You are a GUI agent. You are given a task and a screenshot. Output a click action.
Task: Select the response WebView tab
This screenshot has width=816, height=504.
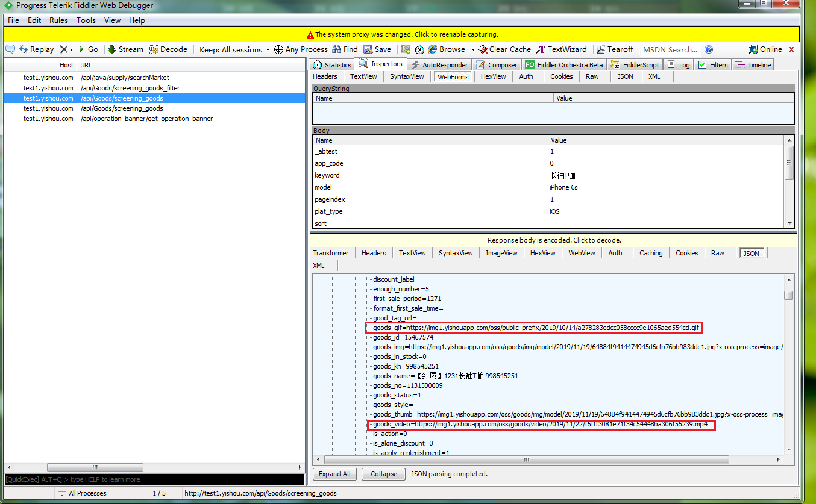click(582, 253)
